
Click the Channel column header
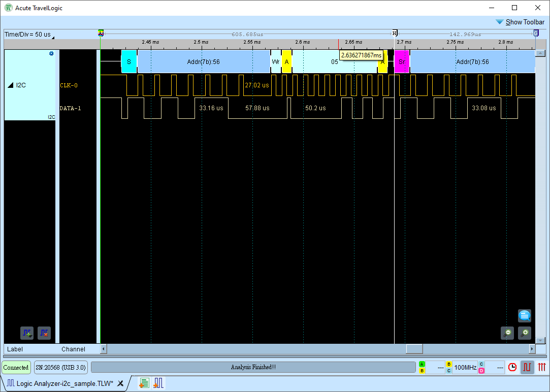73,349
